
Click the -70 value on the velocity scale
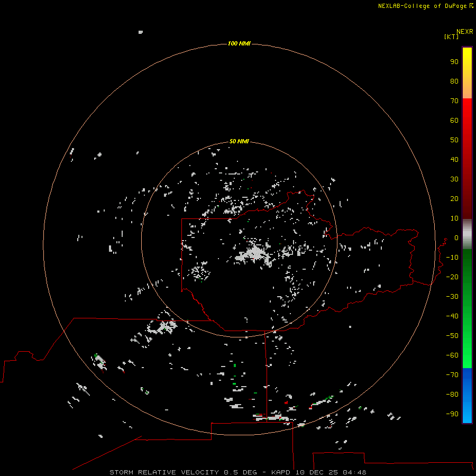coord(452,374)
